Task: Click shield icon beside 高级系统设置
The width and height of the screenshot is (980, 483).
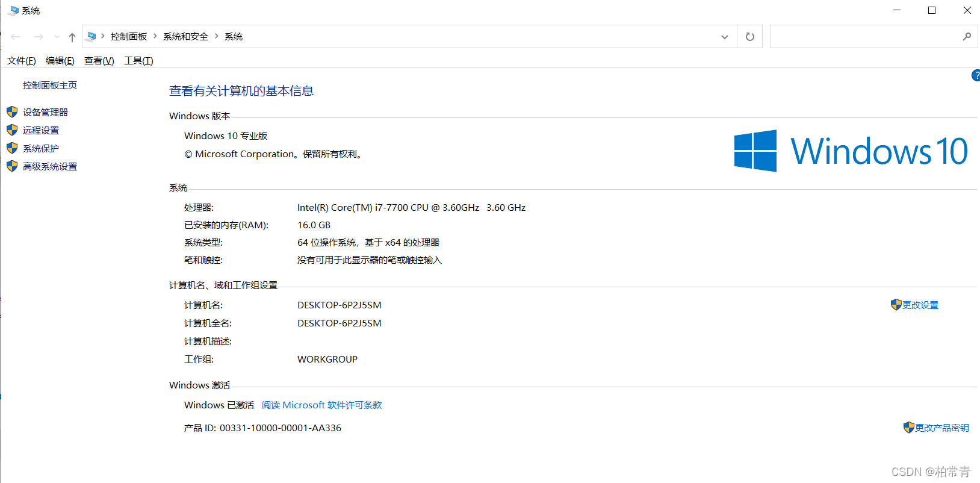Action: tap(12, 166)
